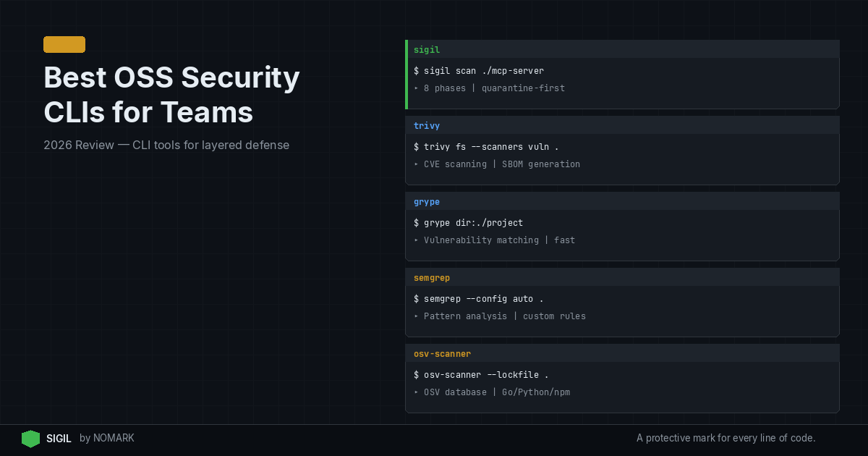Image resolution: width=868 pixels, height=456 pixels.
Task: Click the trivy fs --scanners vuln command
Action: tap(486, 147)
